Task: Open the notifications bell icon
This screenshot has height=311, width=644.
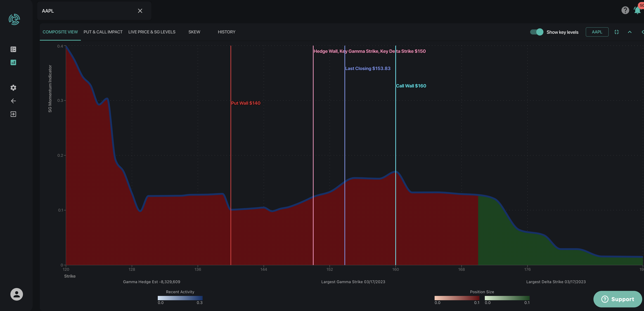Action: (x=637, y=10)
